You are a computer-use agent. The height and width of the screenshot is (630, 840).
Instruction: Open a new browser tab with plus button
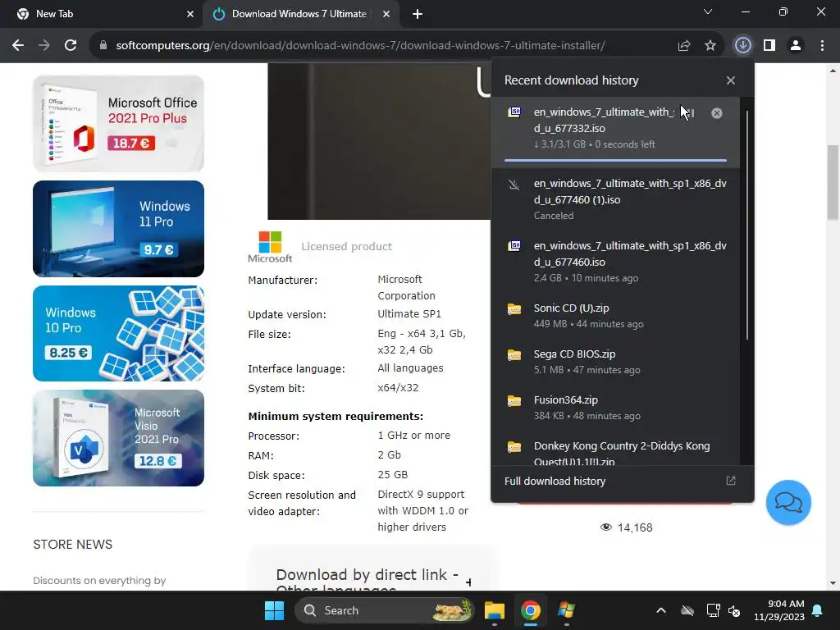[x=418, y=14]
